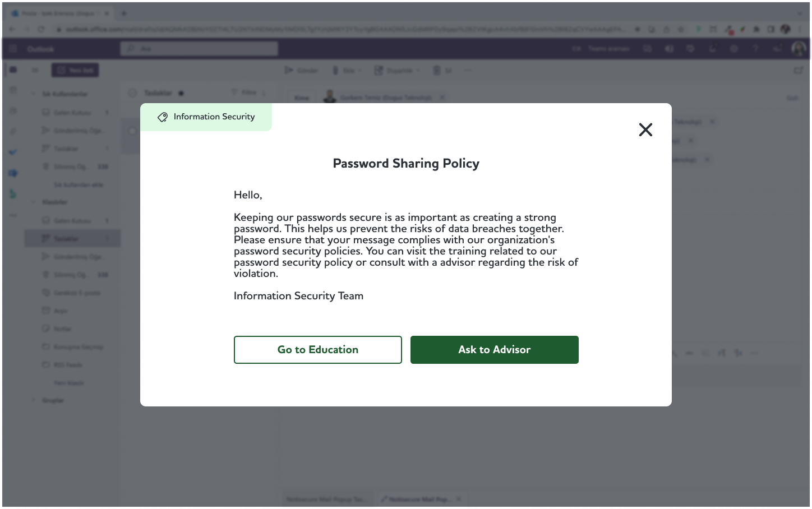Collapse the Sık Kullanılanlar section
Image resolution: width=812 pixels, height=509 pixels.
coord(33,94)
